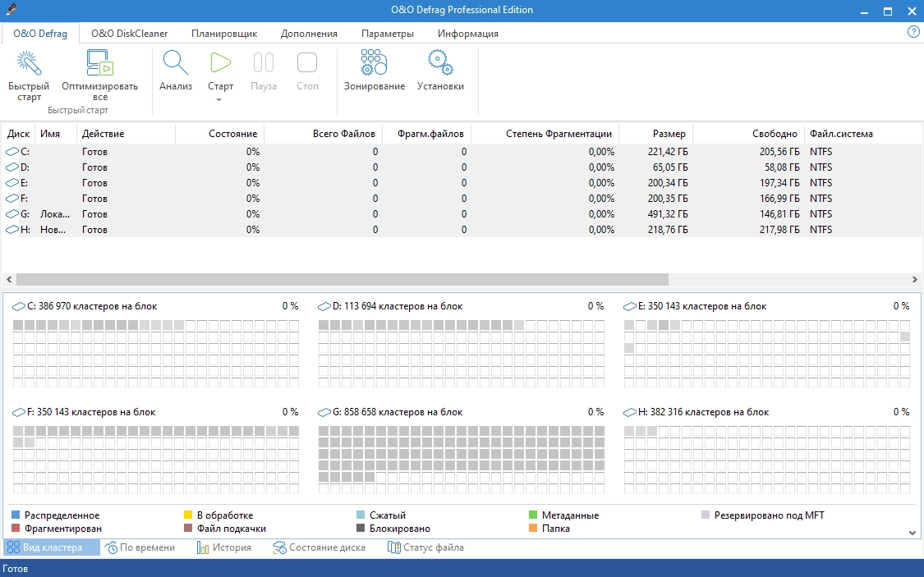Click the Пауза icon

tap(264, 62)
